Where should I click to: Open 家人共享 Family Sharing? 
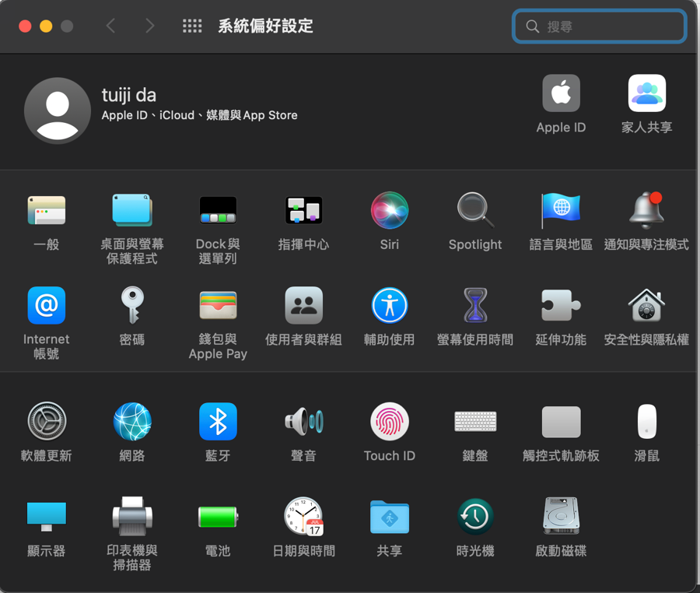(x=646, y=94)
